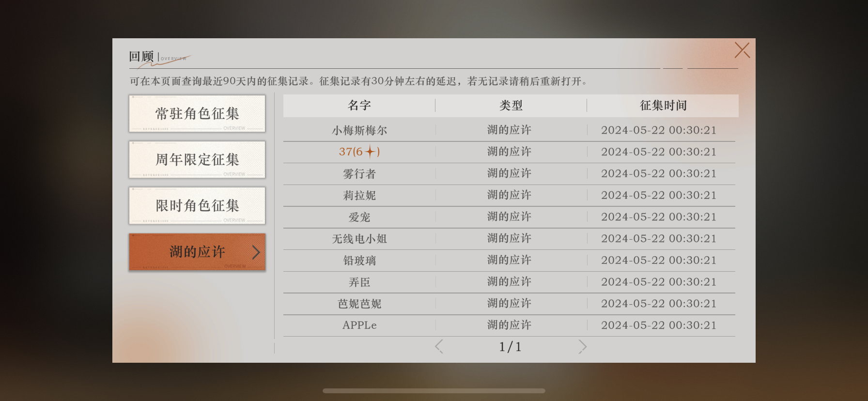This screenshot has height=401, width=868.
Task: Click 湖的应许 type in 莉拉妮 row
Action: point(509,195)
